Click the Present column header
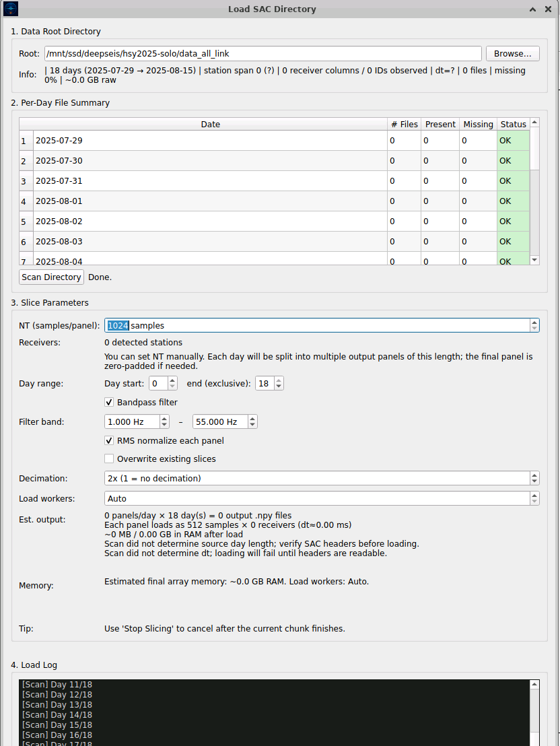560x746 pixels. [440, 124]
